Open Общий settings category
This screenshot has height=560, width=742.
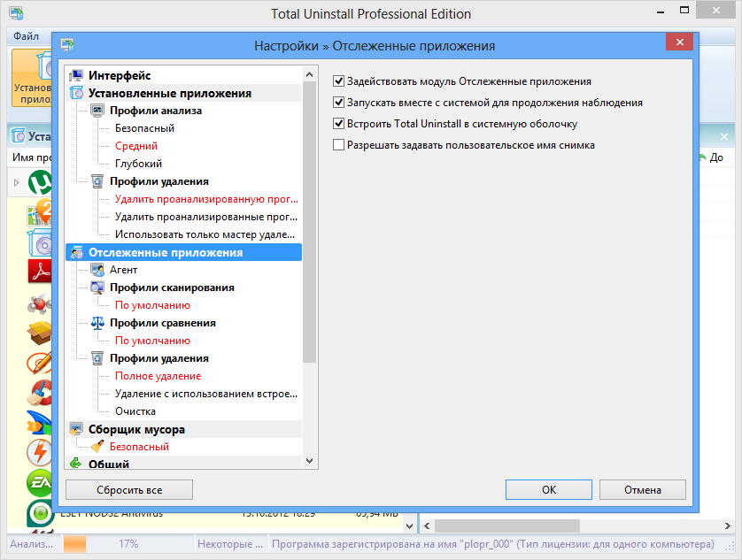tap(108, 464)
